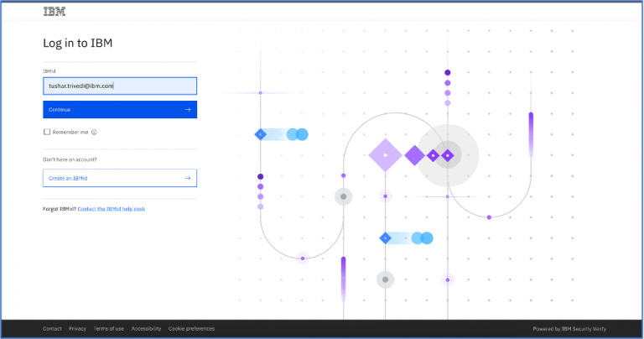Open the Accessibility footer link
The width and height of the screenshot is (644, 339).
[x=146, y=328]
